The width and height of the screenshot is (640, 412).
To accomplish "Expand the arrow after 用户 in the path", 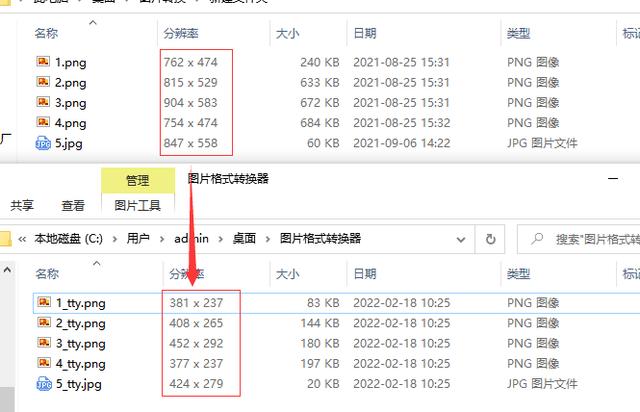I will pyautogui.click(x=162, y=239).
